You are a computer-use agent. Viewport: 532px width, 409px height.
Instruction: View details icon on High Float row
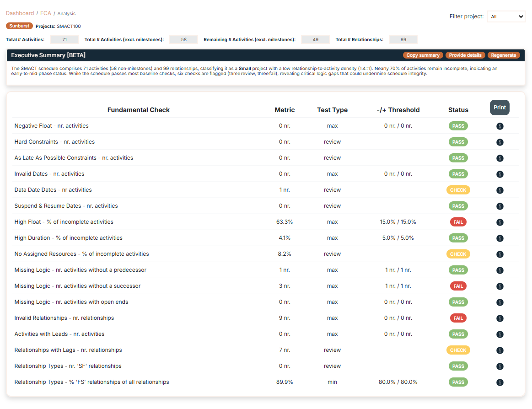pos(500,222)
